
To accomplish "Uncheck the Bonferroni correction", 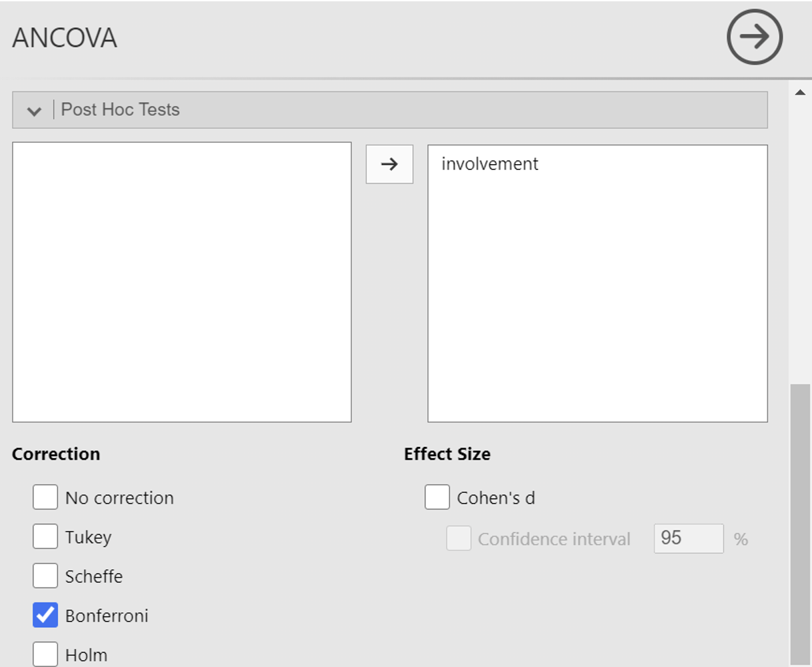I will [x=45, y=616].
